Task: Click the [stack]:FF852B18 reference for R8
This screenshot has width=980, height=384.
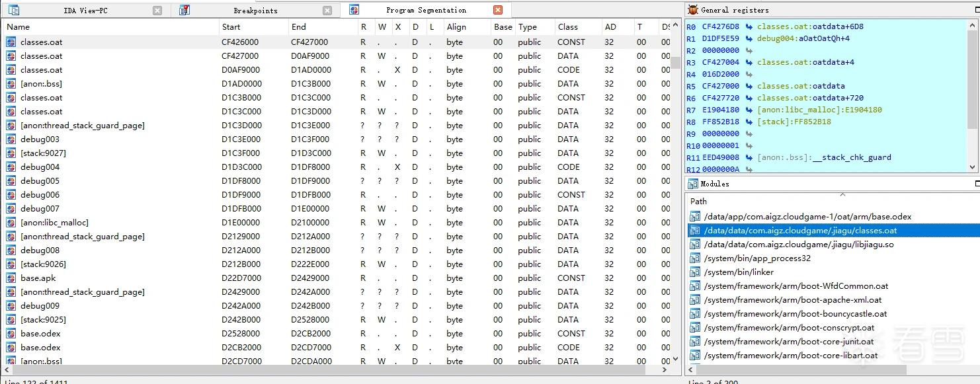Action: pyautogui.click(x=794, y=122)
